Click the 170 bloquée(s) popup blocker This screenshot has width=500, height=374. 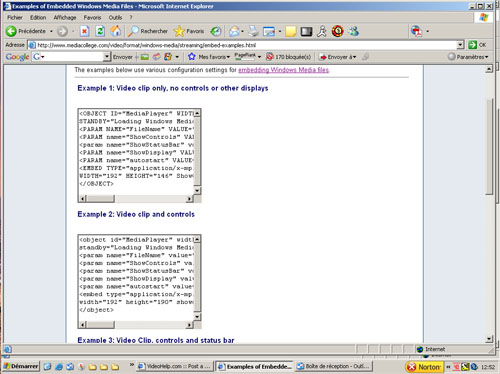click(x=289, y=57)
